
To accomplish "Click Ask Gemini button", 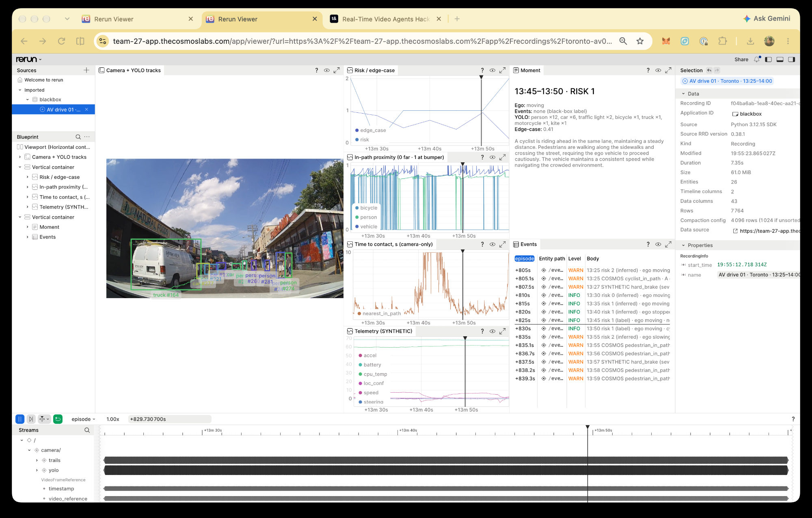I will click(x=767, y=19).
